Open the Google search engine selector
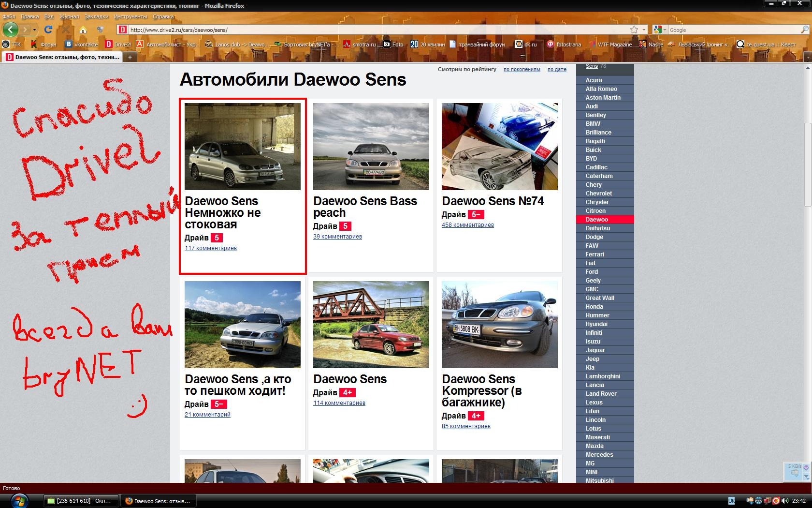 [660, 30]
